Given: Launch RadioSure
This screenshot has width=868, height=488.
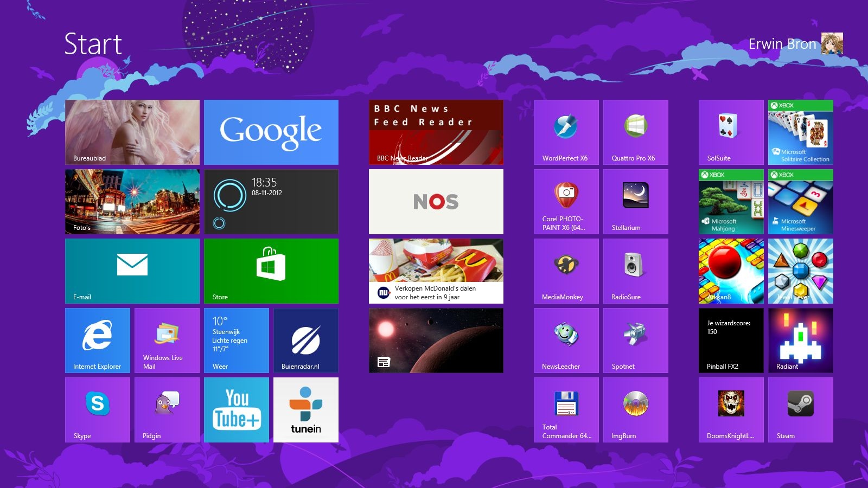Looking at the screenshot, I should 636,271.
